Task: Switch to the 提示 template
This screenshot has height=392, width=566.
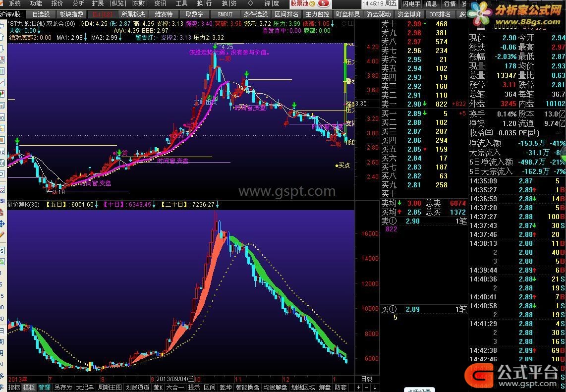Action: (x=194, y=388)
